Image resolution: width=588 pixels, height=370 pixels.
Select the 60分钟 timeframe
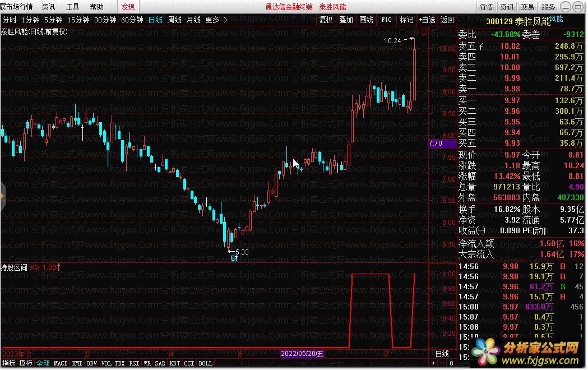coord(132,20)
